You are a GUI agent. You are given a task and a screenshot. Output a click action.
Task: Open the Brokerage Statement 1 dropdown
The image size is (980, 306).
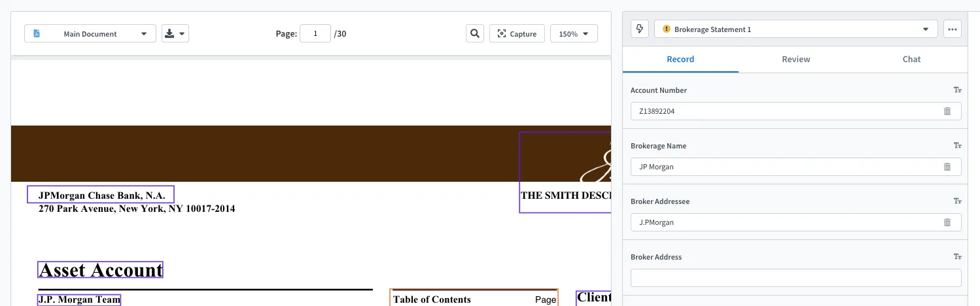796,29
